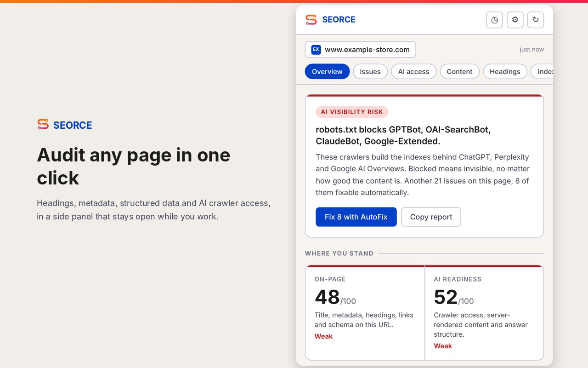
Task: Open settings via the gear icon
Action: point(515,20)
